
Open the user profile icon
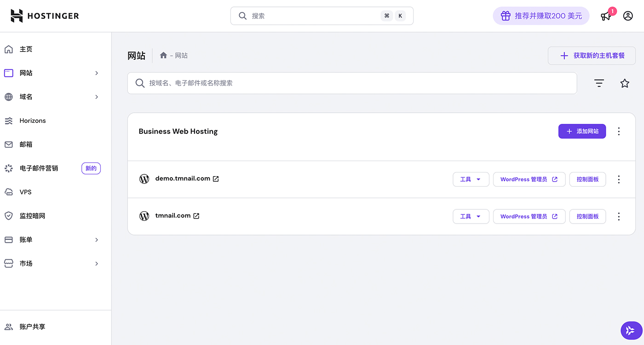tap(628, 16)
